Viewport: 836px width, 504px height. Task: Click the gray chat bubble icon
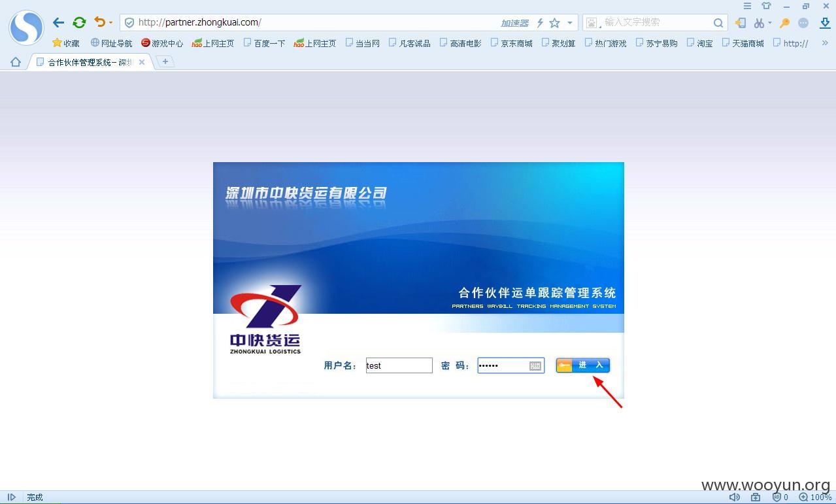tap(803, 23)
